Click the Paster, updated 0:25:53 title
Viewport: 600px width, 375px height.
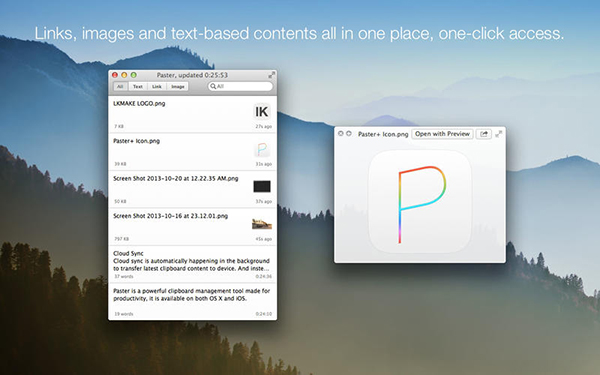click(x=192, y=75)
